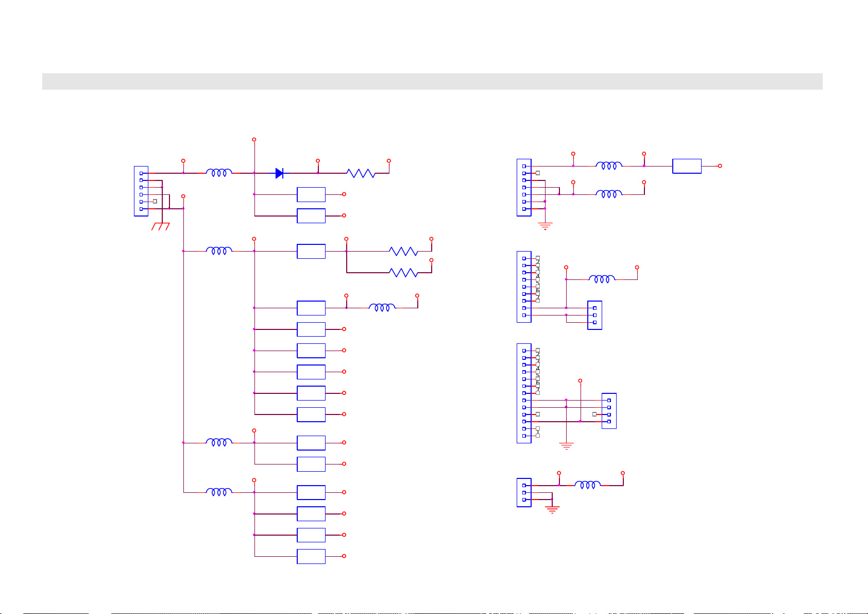
Task: Click the bottommost block in the left schematic
Action: (x=311, y=556)
